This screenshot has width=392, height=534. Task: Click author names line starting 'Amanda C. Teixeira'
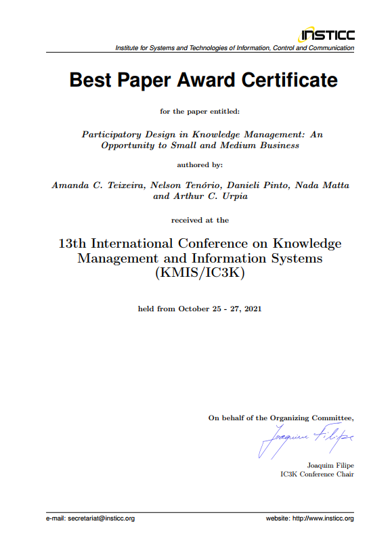coord(200,185)
